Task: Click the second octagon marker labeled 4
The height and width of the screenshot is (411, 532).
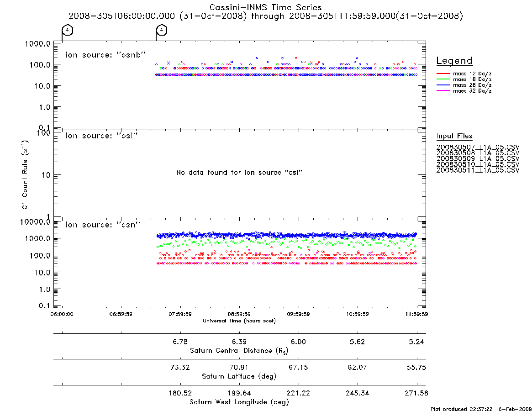Action: coord(162,30)
